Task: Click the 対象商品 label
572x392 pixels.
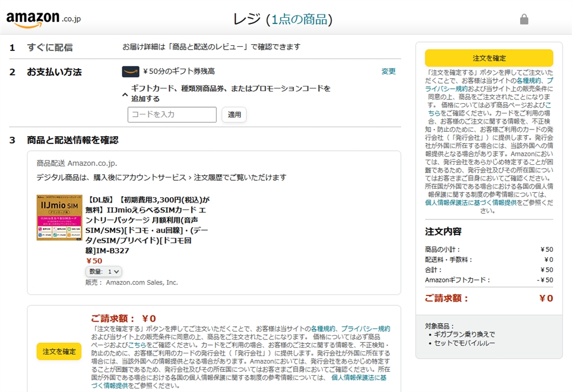Action: (x=439, y=326)
